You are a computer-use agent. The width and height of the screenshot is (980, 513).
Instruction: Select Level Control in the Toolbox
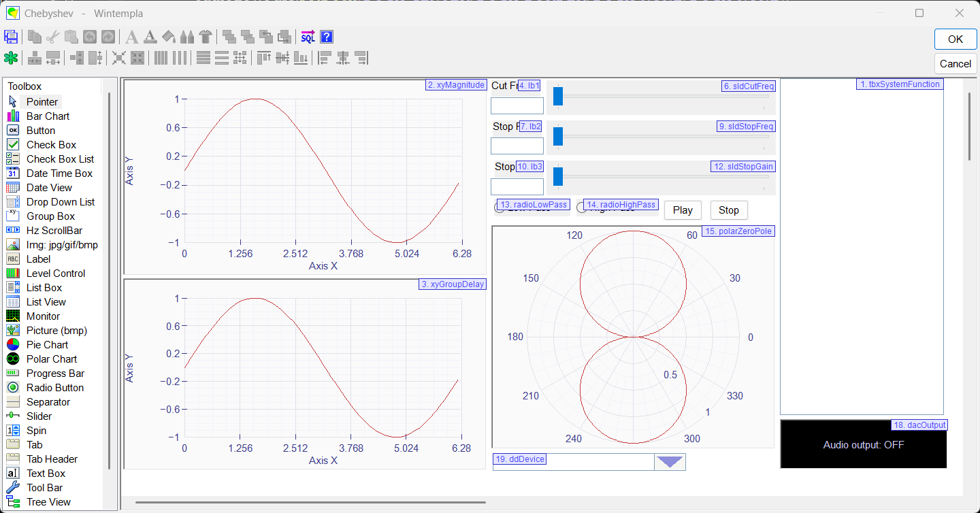tap(56, 274)
